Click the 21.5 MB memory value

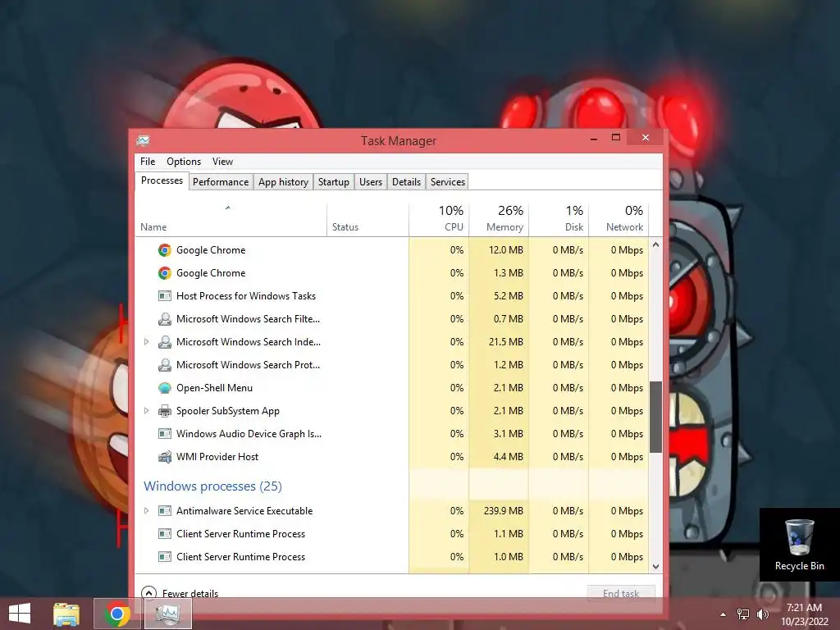505,342
